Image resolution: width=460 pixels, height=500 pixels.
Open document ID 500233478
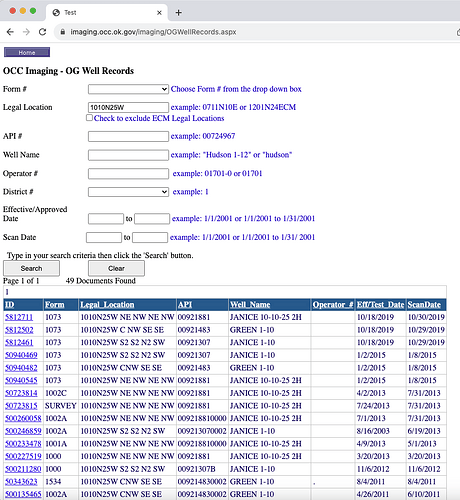pyautogui.click(x=23, y=444)
